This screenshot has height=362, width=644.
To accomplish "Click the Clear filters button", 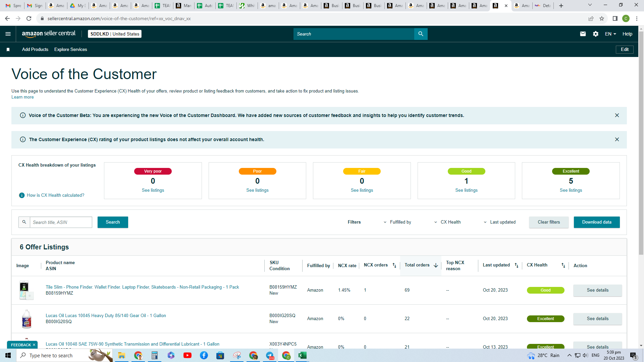I will 549,222.
